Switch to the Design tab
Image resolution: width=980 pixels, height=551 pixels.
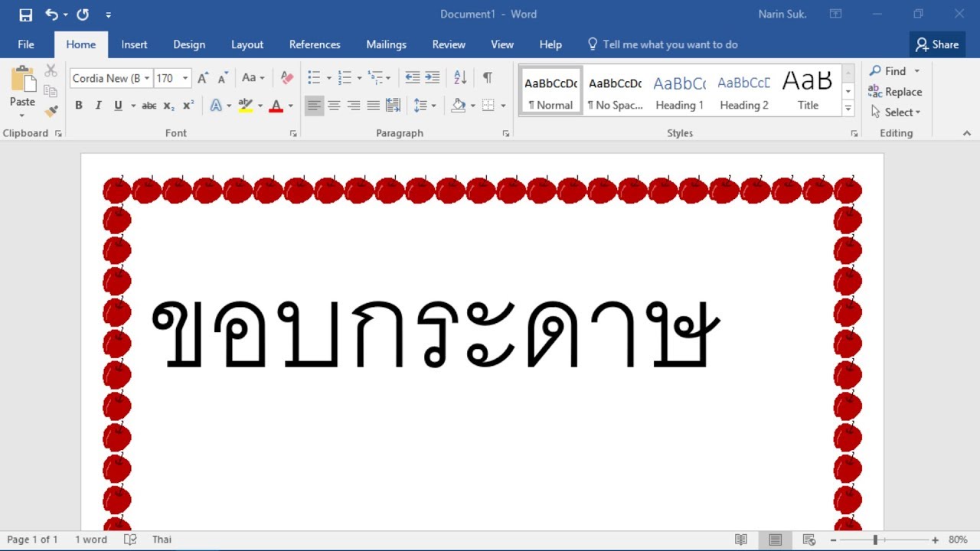pos(189,44)
